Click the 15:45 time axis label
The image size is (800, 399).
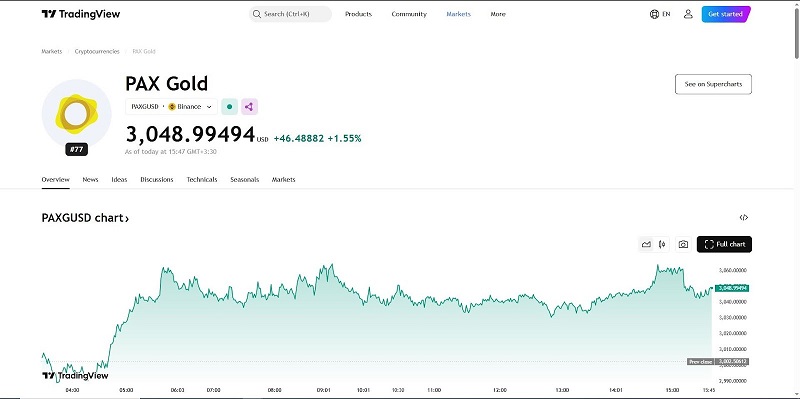(709, 390)
